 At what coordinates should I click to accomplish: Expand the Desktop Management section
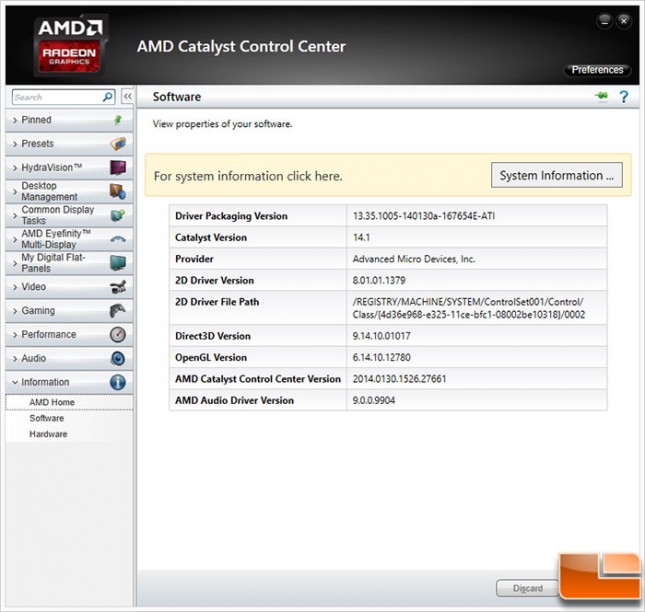69,191
